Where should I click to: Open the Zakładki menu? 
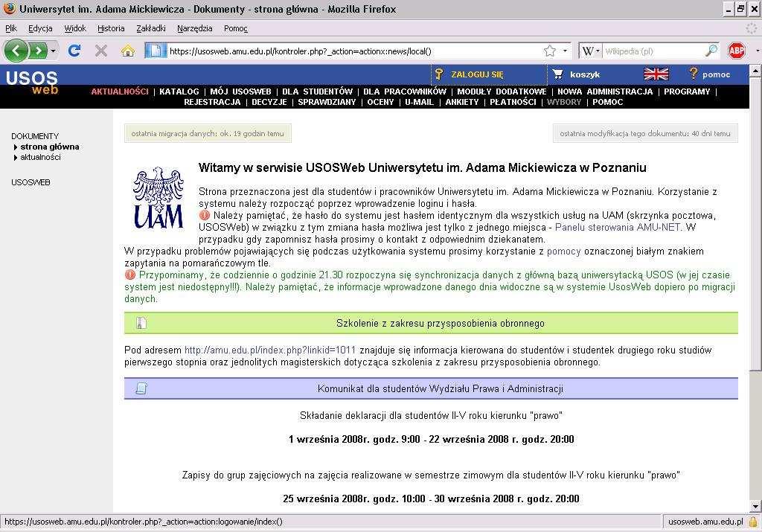point(150,28)
